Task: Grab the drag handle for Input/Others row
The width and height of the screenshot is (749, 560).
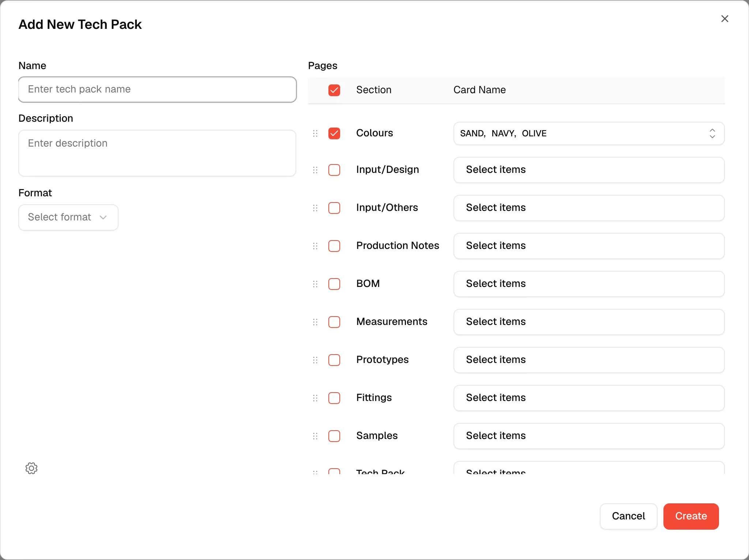Action: (x=315, y=208)
